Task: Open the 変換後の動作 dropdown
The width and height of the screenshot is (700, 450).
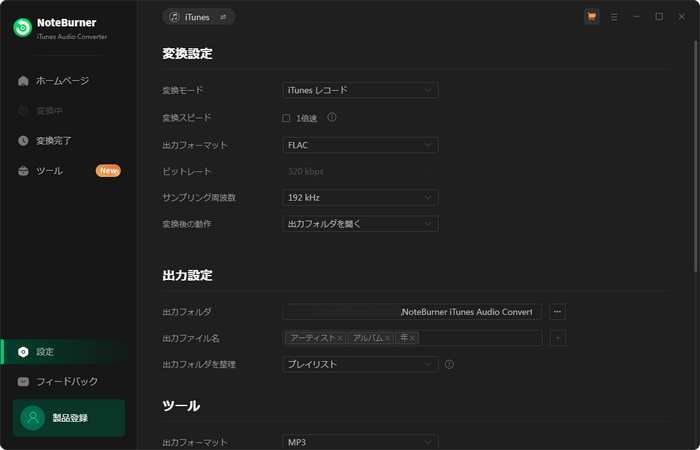Action: (x=360, y=224)
